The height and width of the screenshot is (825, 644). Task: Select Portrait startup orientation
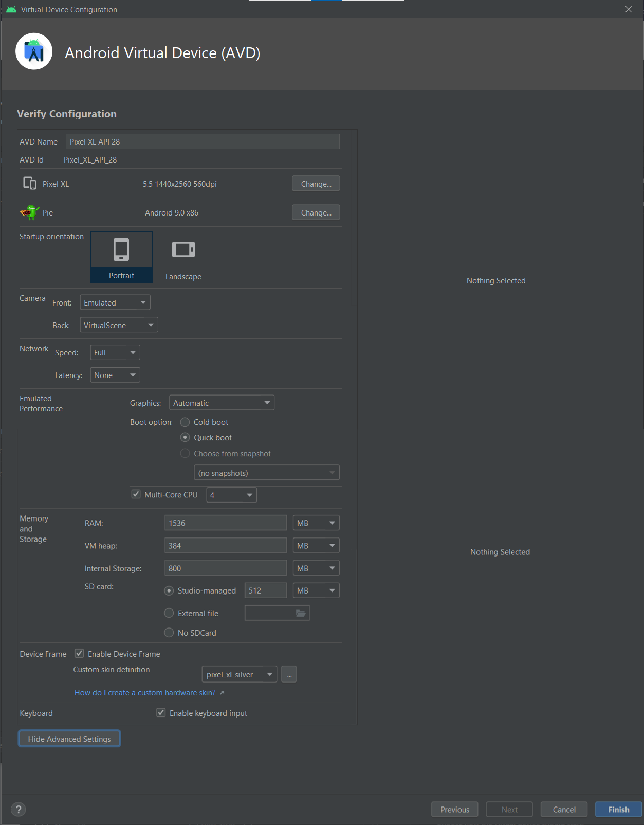coord(121,257)
